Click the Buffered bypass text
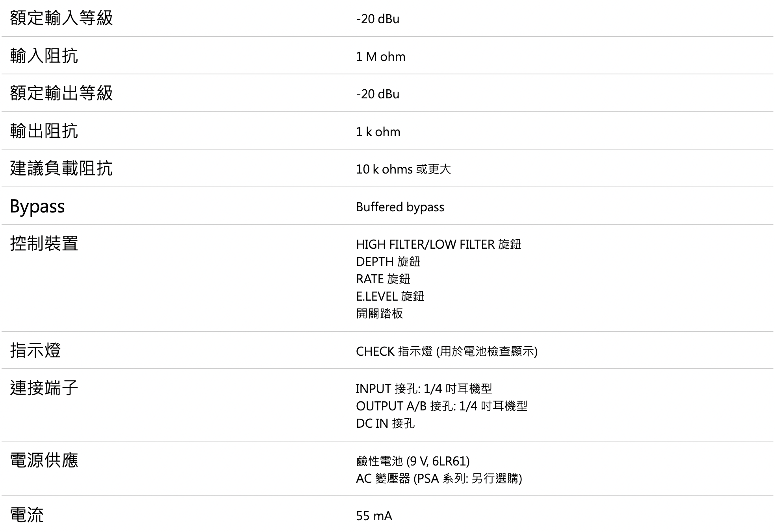The width and height of the screenshot is (775, 532). pos(400,207)
